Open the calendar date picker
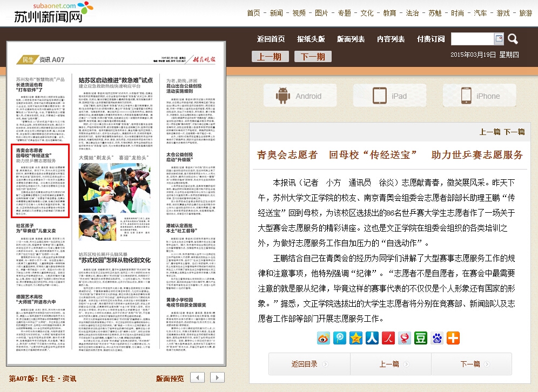This screenshot has width=538, height=392. [499, 39]
